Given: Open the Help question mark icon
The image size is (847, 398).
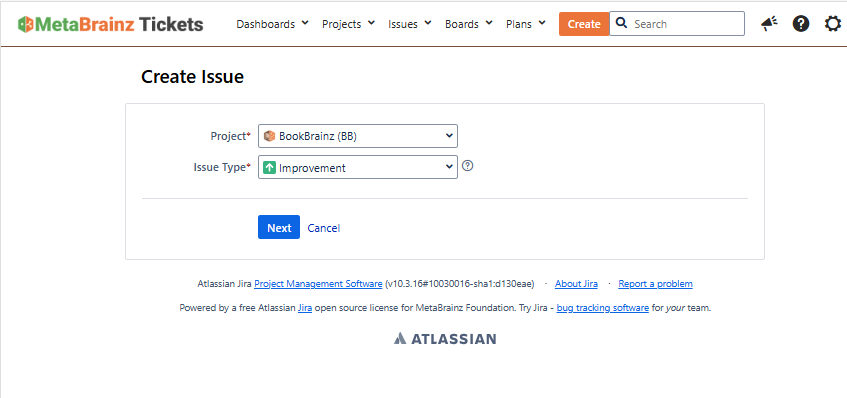Looking at the screenshot, I should pyautogui.click(x=801, y=24).
